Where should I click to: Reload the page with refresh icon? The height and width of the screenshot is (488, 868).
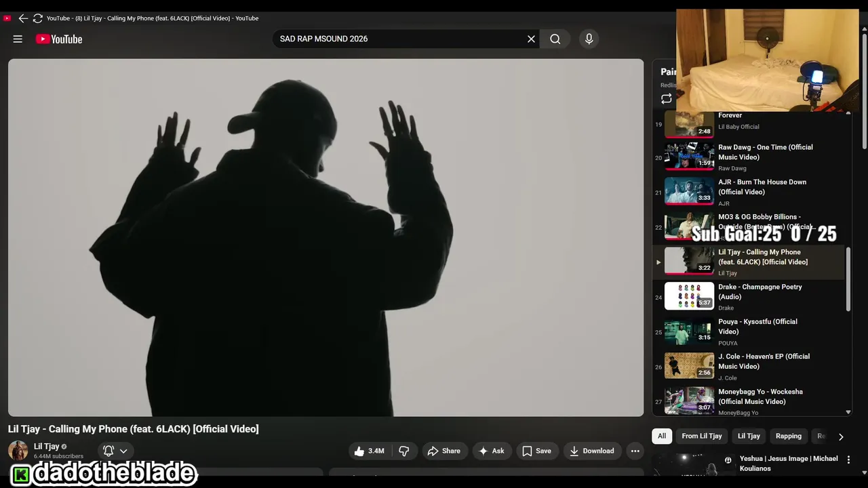(x=38, y=18)
